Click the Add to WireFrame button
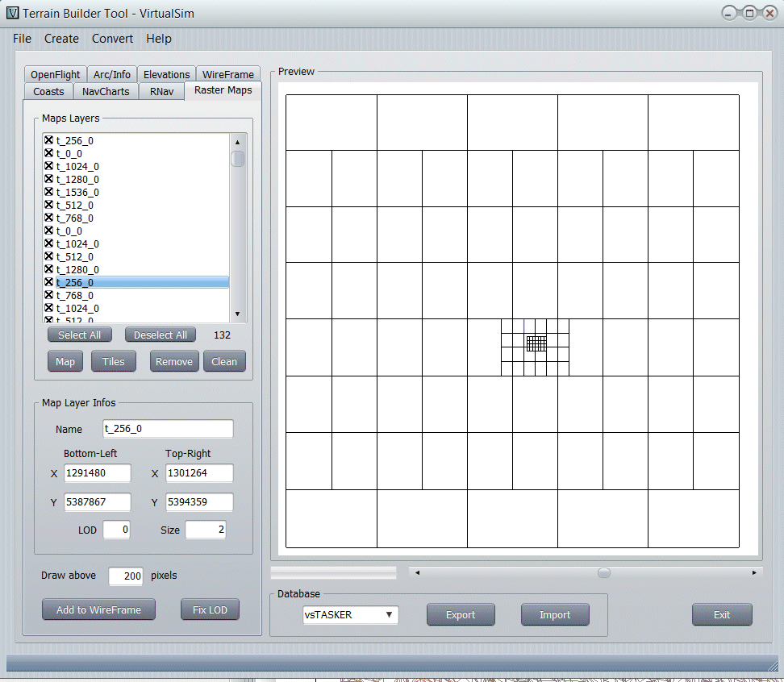This screenshot has height=682, width=784. pos(98,610)
